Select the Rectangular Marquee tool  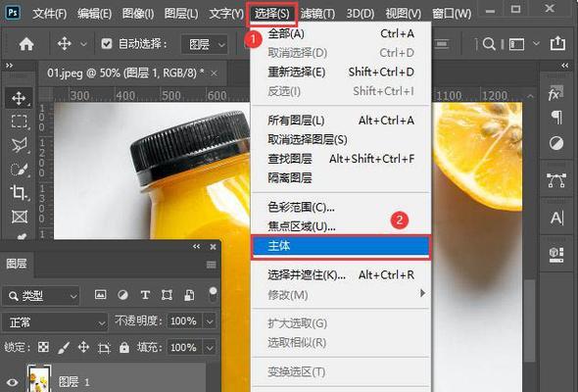19,122
